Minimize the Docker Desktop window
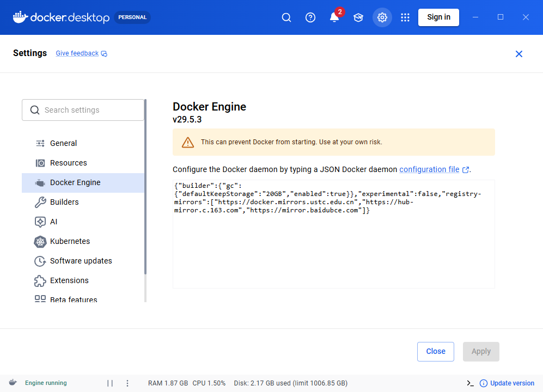The image size is (543, 392). coord(475,17)
